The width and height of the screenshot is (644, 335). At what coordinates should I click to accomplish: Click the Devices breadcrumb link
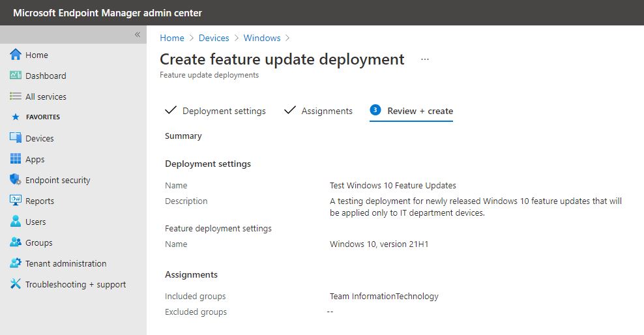click(x=214, y=38)
